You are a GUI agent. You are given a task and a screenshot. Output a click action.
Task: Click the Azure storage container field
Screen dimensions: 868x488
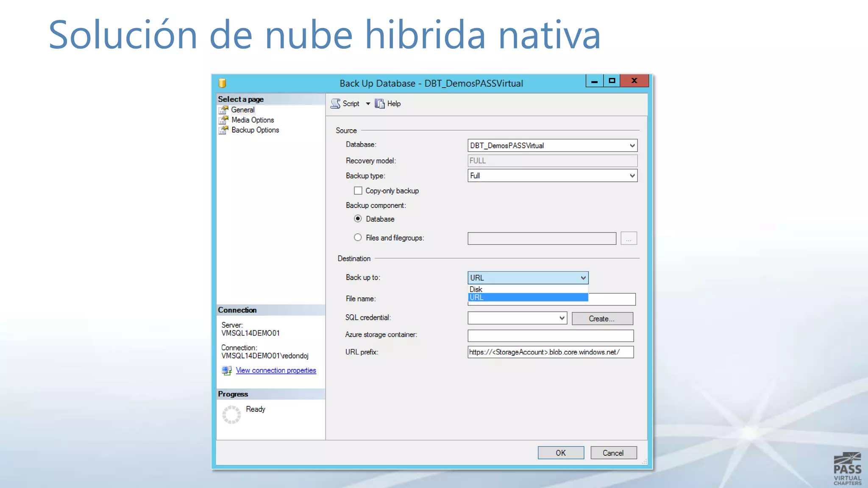pos(551,335)
